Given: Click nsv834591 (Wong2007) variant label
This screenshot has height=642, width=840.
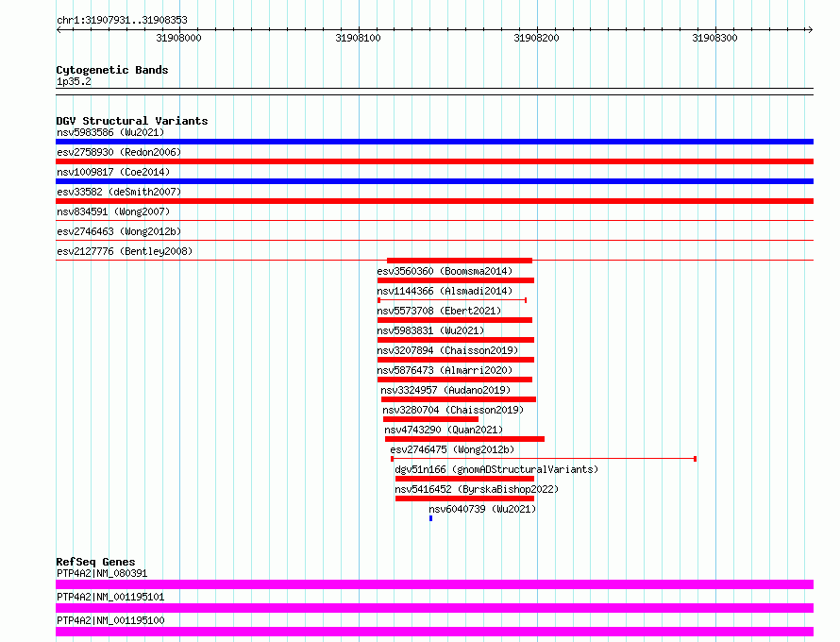Looking at the screenshot, I should 113,211.
